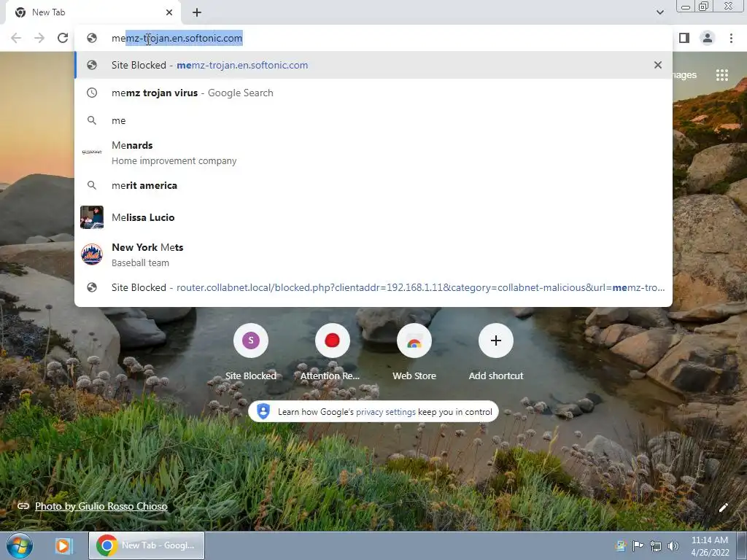Select the merit america suggestion
The width and height of the screenshot is (747, 560).
pyautogui.click(x=373, y=185)
